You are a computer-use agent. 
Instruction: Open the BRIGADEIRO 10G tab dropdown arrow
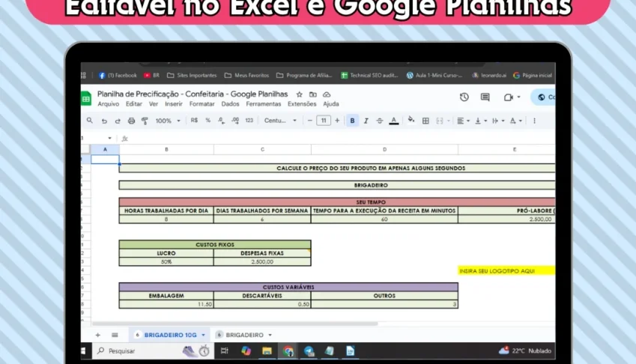click(x=203, y=335)
